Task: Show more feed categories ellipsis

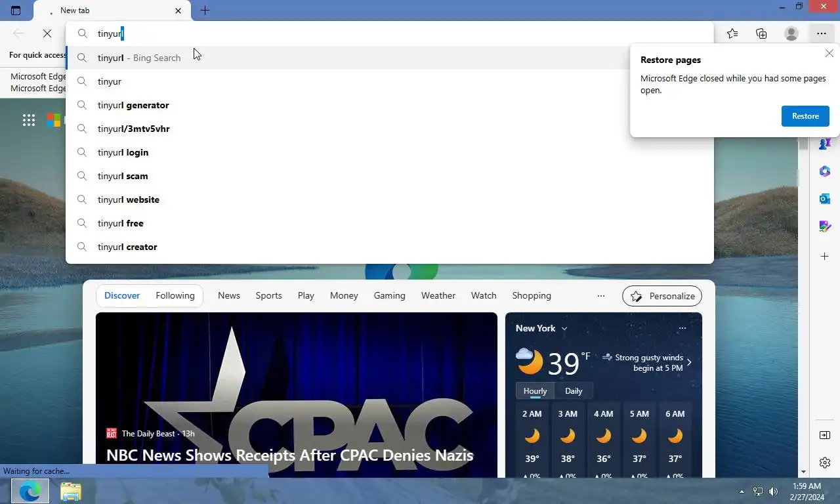Action: [x=601, y=296]
